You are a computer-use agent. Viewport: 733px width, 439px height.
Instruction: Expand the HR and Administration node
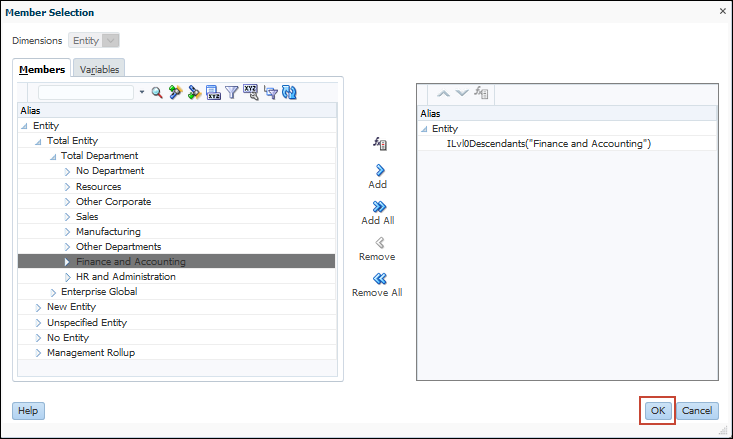point(67,277)
